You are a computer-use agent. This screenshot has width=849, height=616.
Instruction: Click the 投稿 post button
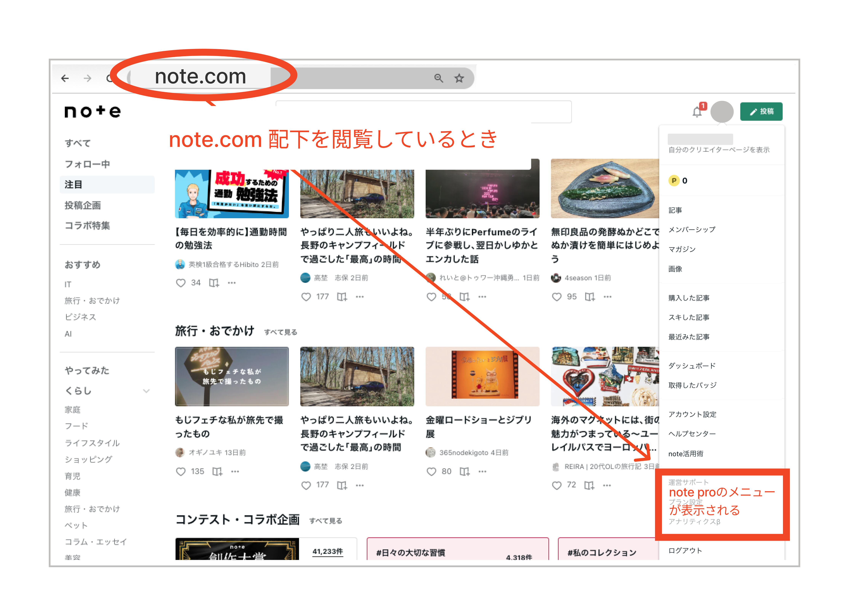[761, 111]
